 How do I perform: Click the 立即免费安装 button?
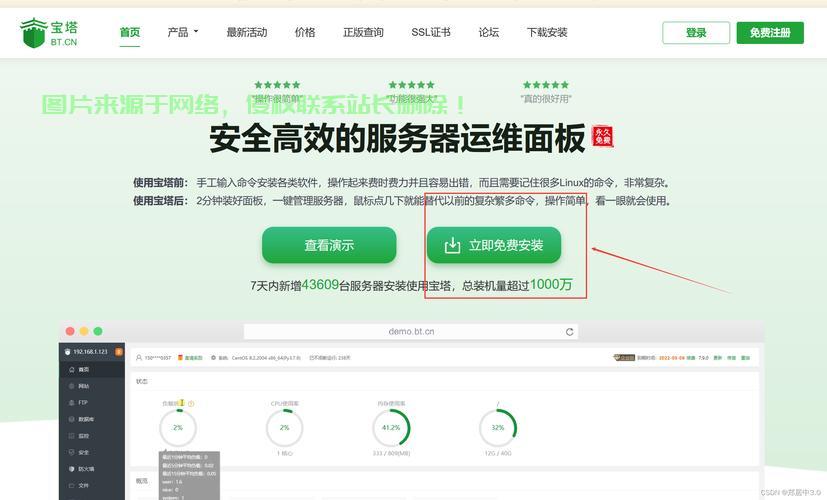pos(494,245)
